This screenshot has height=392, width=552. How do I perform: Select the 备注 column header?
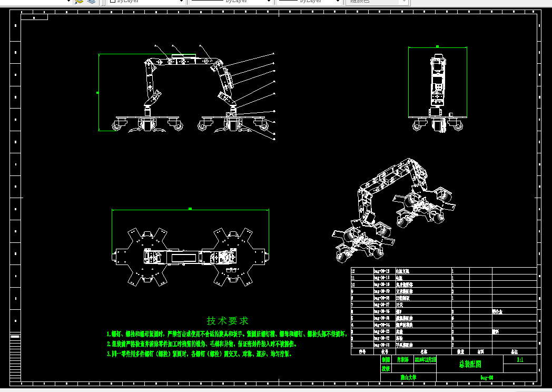tap(514, 351)
